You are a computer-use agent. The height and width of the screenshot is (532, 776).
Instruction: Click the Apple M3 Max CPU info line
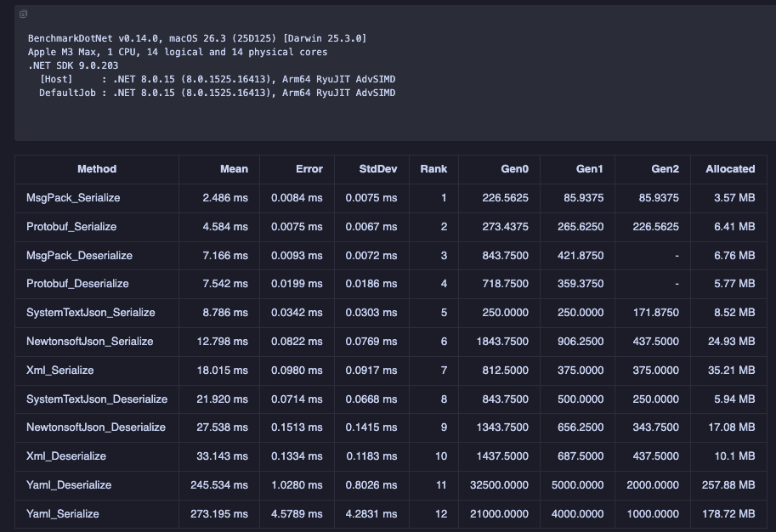point(178,53)
